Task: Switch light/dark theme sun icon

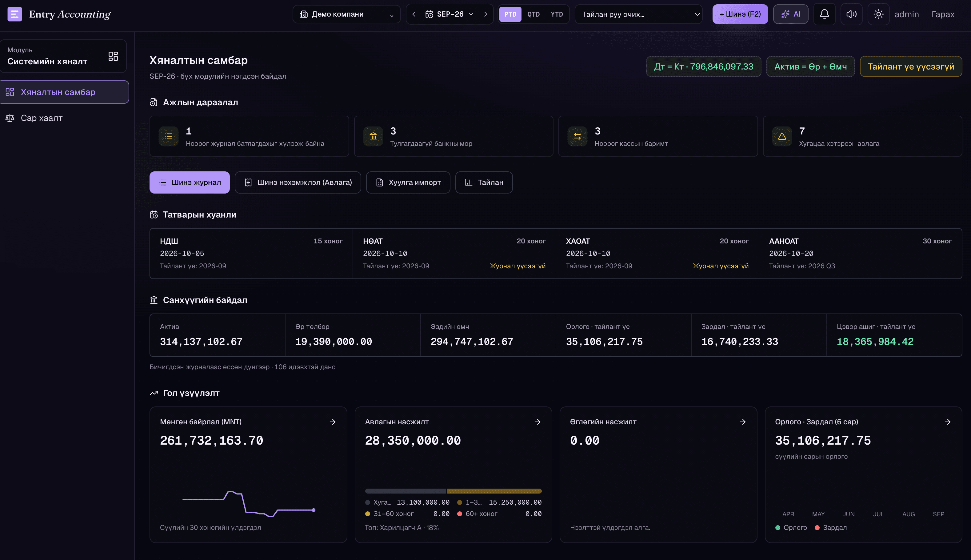Action: coord(878,14)
